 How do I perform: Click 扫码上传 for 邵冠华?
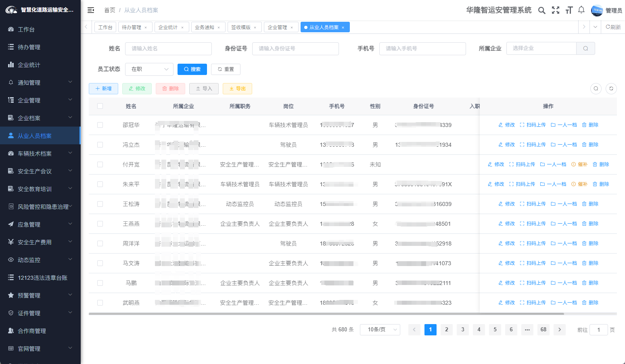tap(533, 125)
